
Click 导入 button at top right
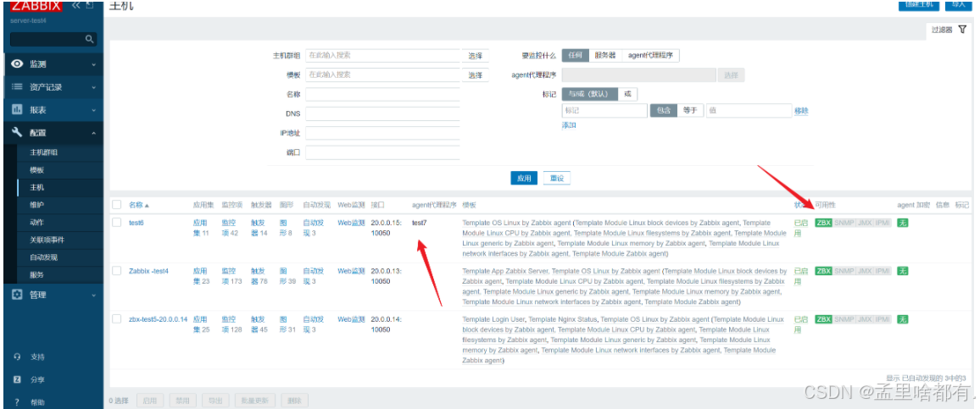coord(958,4)
